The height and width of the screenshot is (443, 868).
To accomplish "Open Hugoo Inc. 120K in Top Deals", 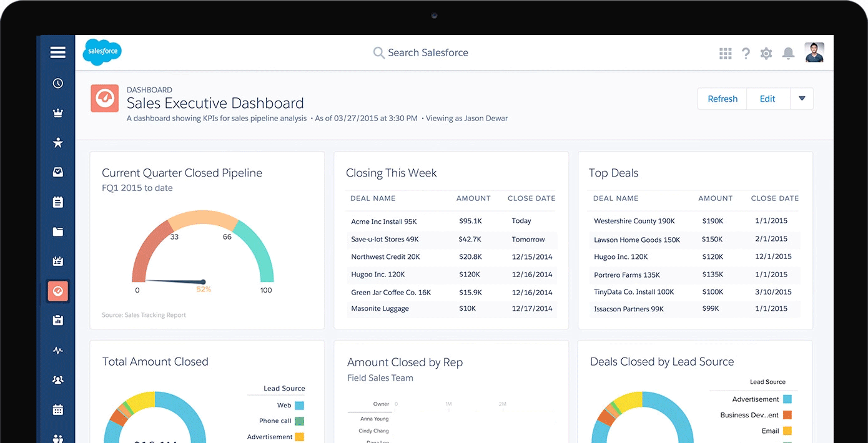I will pyautogui.click(x=621, y=256).
